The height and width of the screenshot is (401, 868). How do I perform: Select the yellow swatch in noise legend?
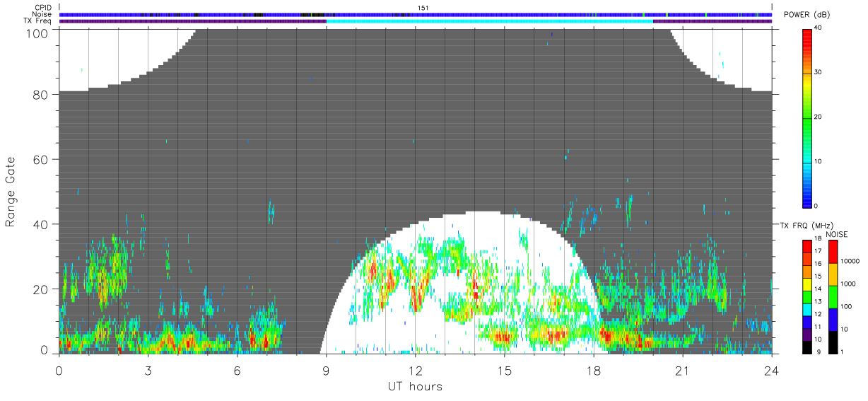pos(831,274)
